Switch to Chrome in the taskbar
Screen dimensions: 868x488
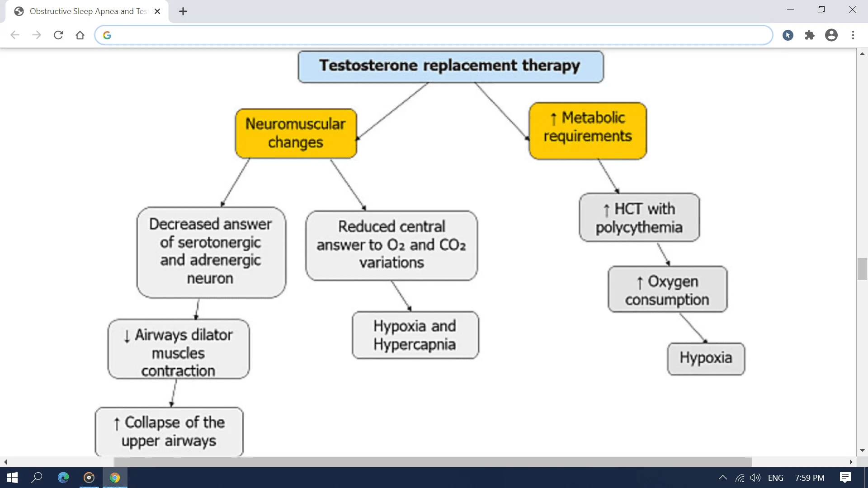pyautogui.click(x=115, y=478)
